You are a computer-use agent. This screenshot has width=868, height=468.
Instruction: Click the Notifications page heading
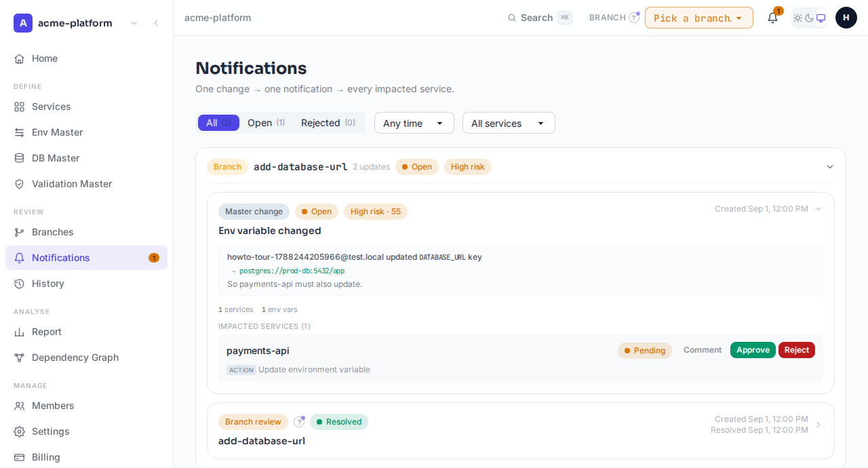(251, 68)
